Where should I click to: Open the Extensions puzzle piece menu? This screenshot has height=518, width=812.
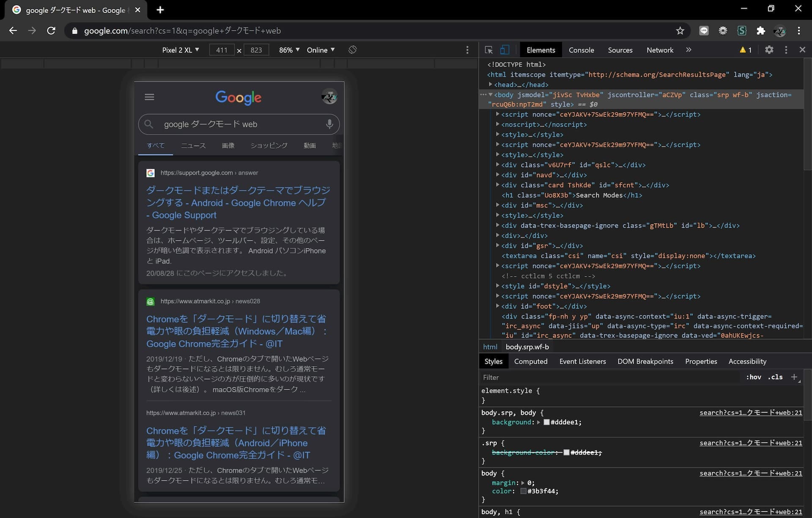pyautogui.click(x=761, y=30)
